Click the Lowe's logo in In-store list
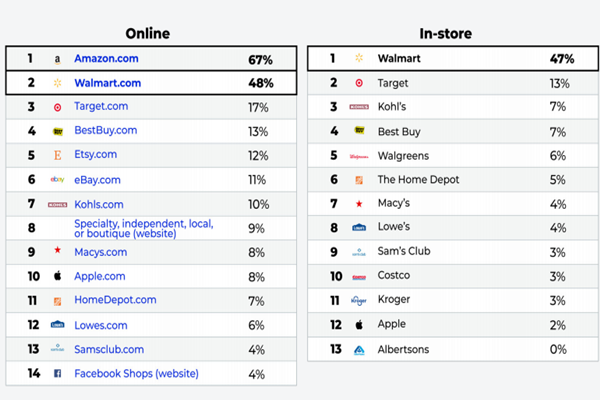Screen dimensions: 600x400 pos(359,227)
